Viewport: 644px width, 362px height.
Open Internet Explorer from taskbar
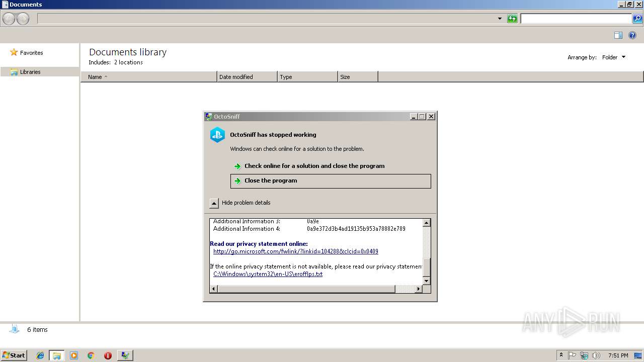pyautogui.click(x=40, y=355)
